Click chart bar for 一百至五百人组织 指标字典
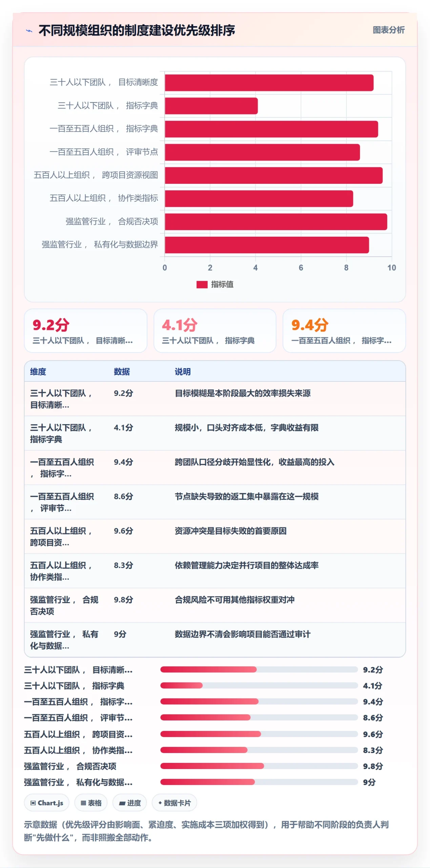Viewport: 430px width, 868px height. [271, 129]
